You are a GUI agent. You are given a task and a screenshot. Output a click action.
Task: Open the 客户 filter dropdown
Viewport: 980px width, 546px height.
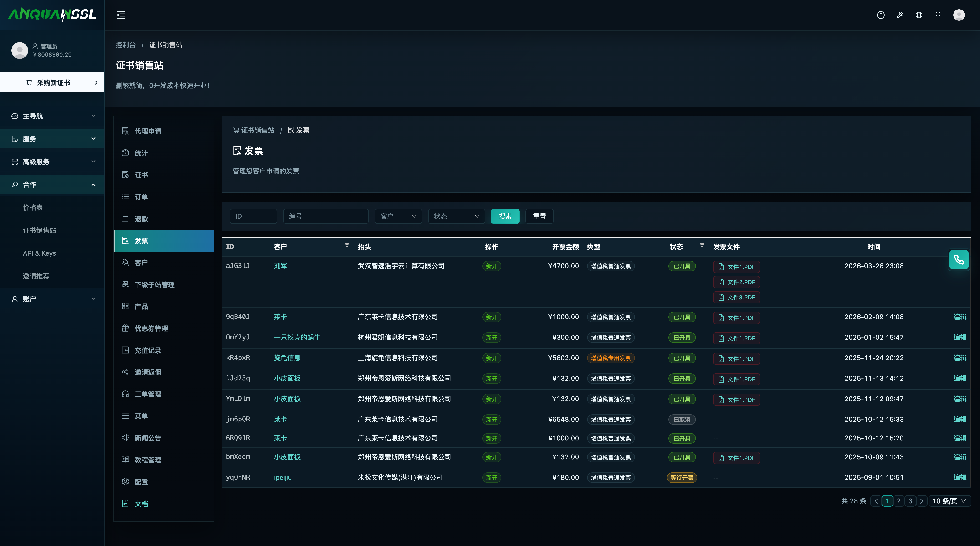398,216
